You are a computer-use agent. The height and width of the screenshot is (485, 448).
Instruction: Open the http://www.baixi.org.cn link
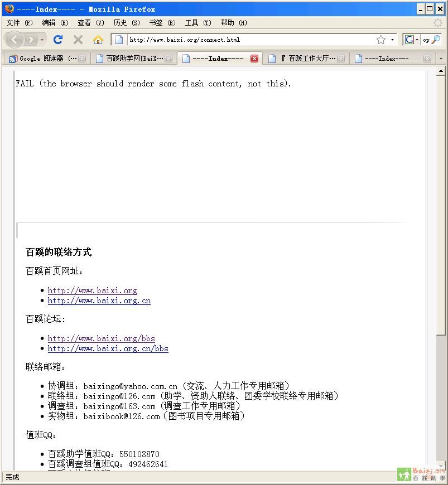99,300
